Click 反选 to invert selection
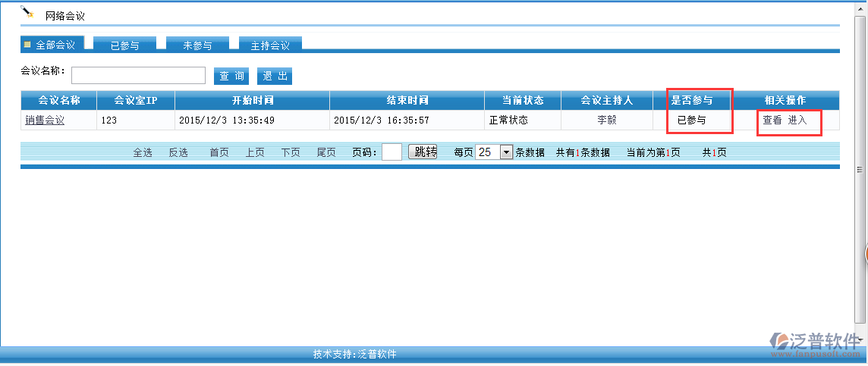The width and height of the screenshot is (868, 366). [178, 152]
